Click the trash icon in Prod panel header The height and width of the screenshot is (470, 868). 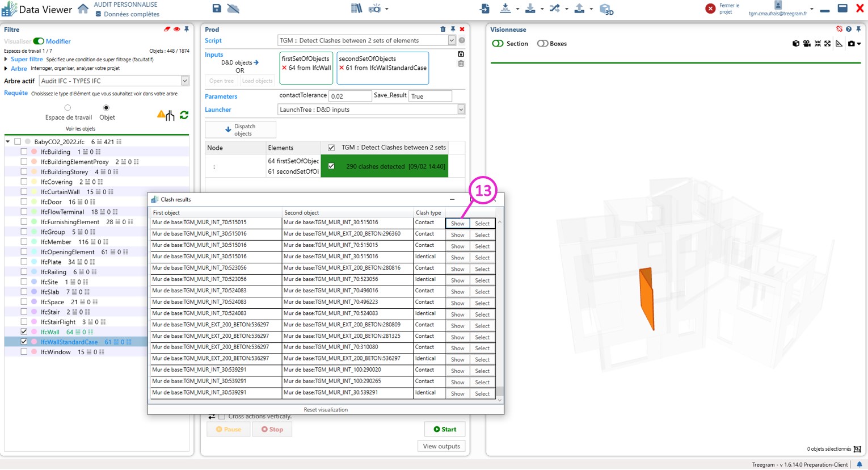443,29
